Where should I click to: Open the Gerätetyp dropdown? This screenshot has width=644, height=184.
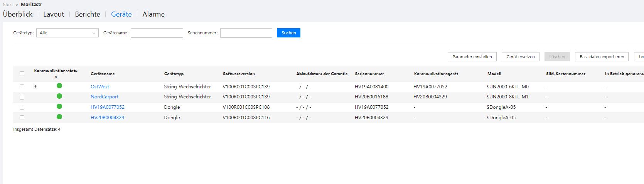pos(67,33)
